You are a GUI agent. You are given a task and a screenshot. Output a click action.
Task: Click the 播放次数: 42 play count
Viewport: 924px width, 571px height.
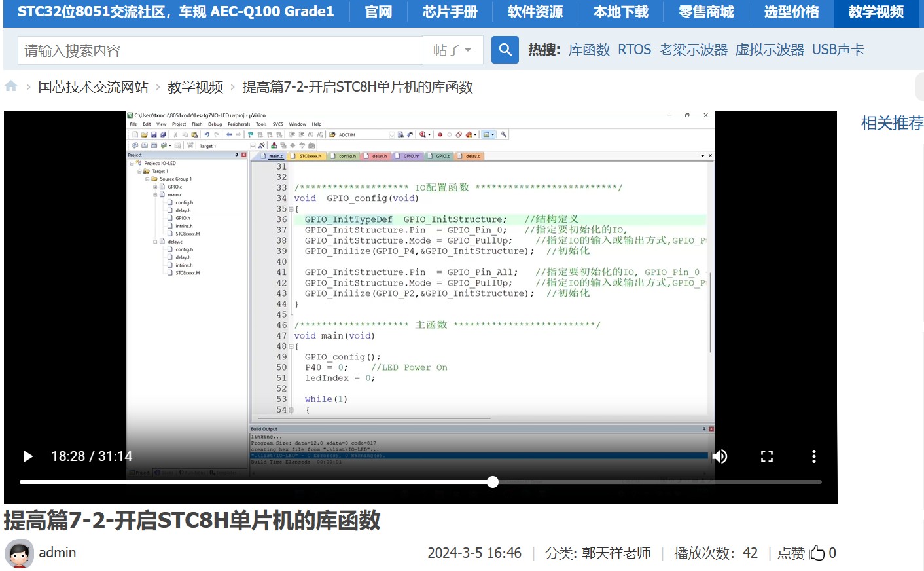click(716, 553)
